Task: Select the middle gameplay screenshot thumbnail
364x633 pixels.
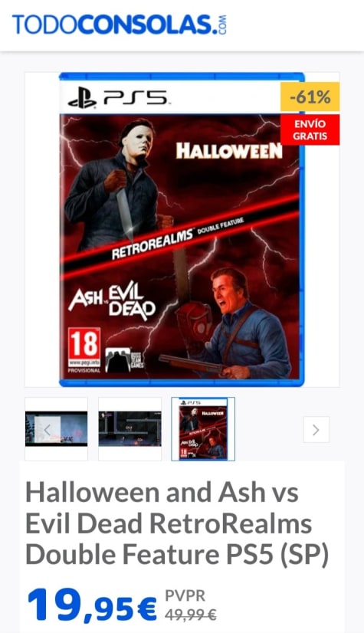Action: point(130,428)
